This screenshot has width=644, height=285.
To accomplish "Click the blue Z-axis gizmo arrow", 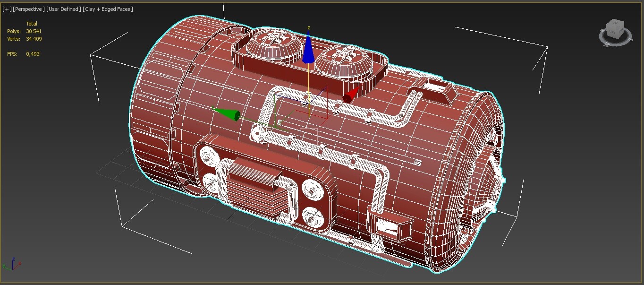I will (308, 49).
